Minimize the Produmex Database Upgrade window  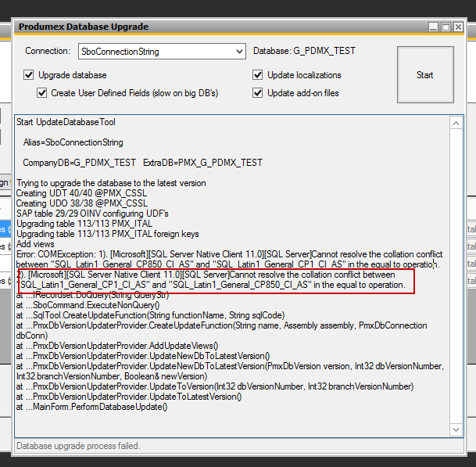(x=432, y=27)
